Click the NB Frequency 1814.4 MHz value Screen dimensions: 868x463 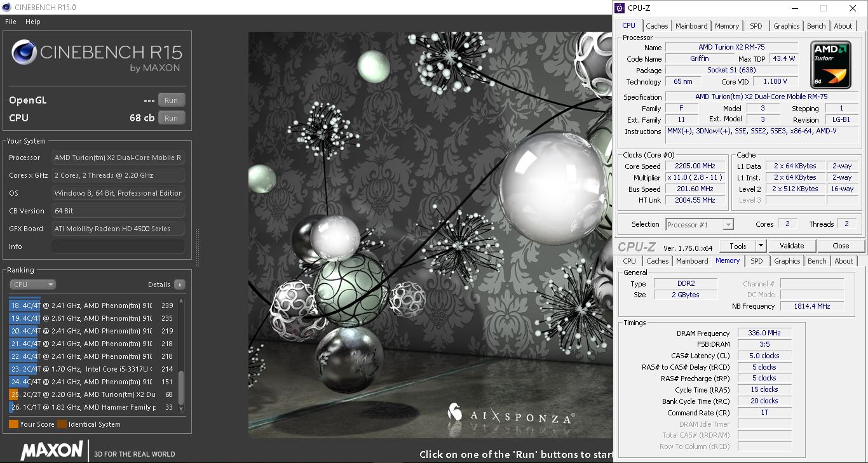812,306
